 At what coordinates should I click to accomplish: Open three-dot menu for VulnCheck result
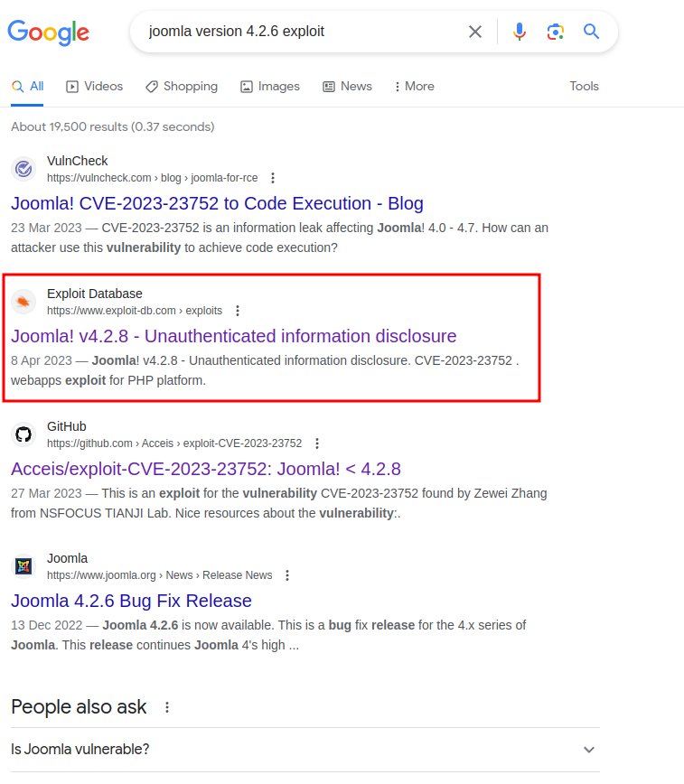273,178
